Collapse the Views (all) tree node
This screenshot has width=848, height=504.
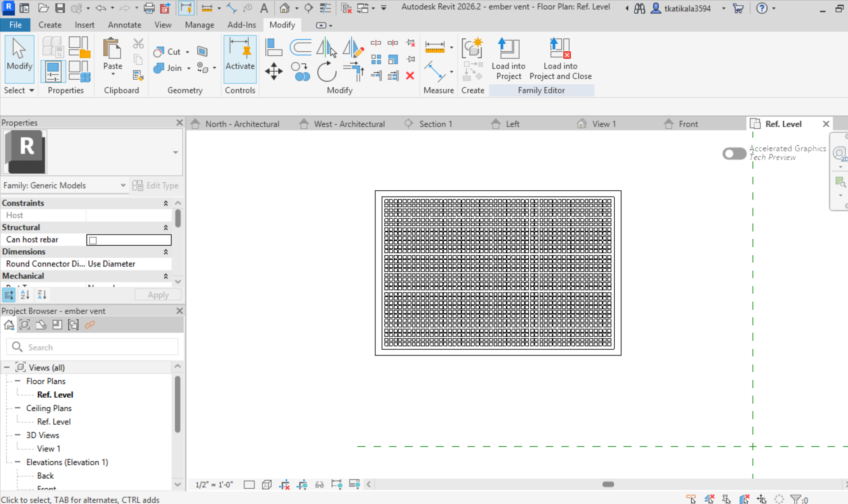point(7,368)
